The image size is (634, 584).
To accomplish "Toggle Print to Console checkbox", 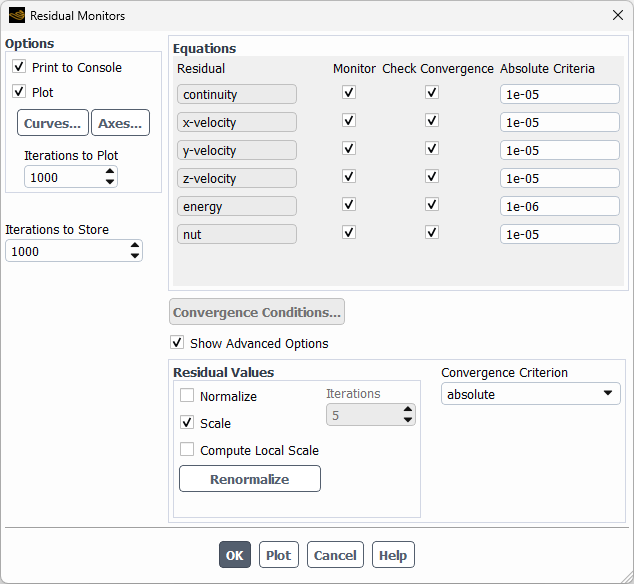I will pyautogui.click(x=19, y=66).
